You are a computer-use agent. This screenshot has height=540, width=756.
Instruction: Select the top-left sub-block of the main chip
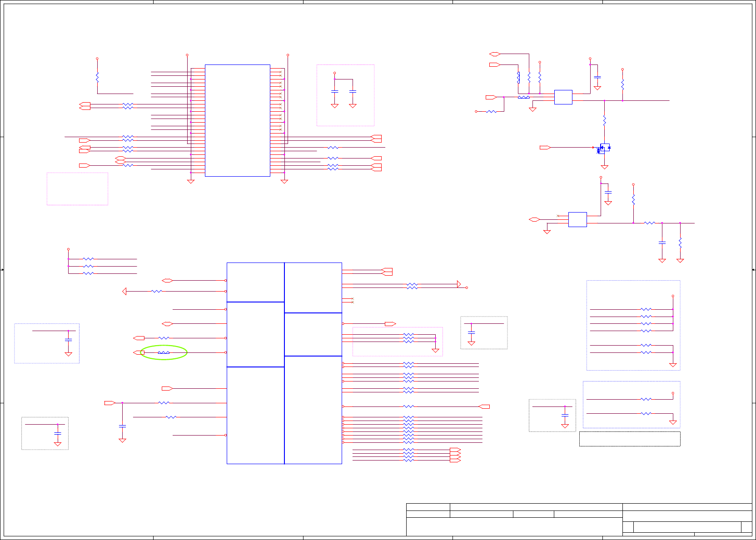point(255,282)
